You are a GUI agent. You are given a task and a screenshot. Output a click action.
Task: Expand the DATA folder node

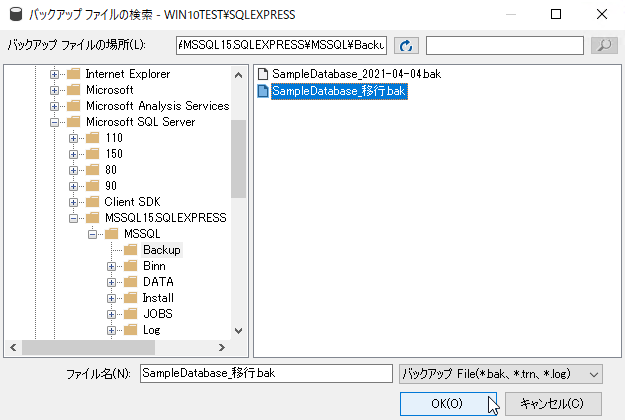pyautogui.click(x=112, y=282)
